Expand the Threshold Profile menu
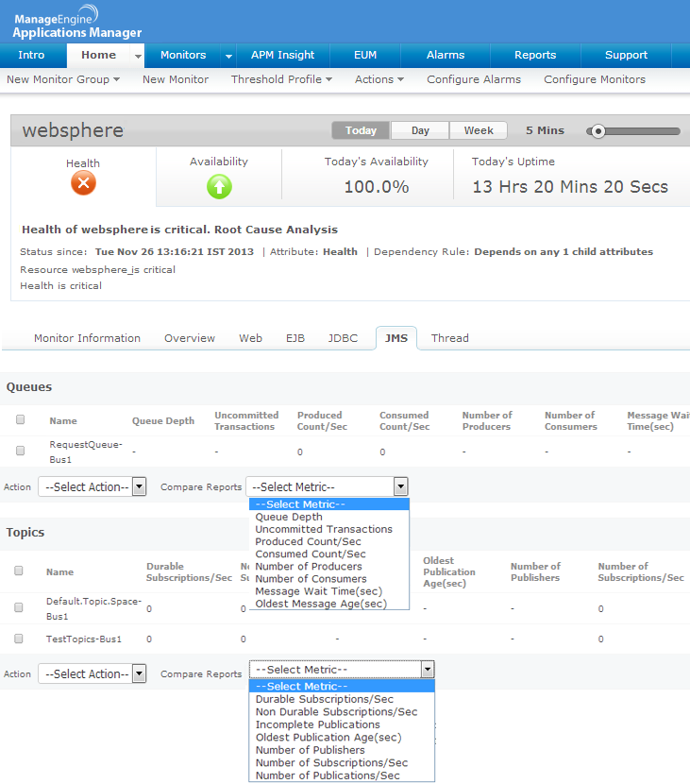 coord(281,79)
